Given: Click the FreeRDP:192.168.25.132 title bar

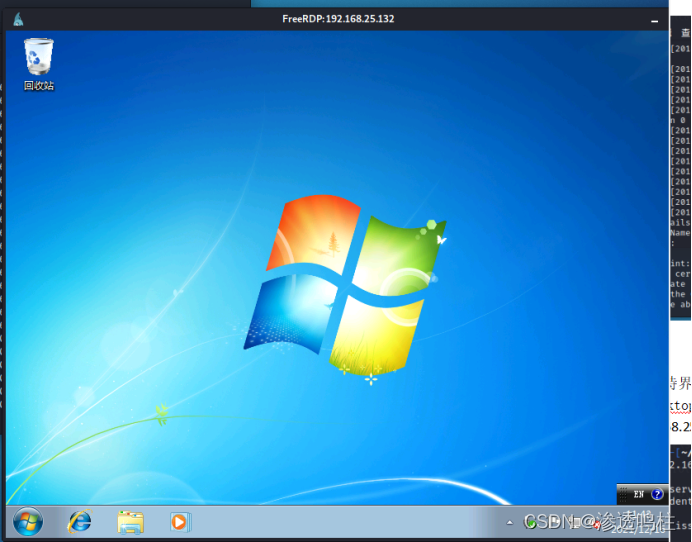Looking at the screenshot, I should click(x=338, y=19).
